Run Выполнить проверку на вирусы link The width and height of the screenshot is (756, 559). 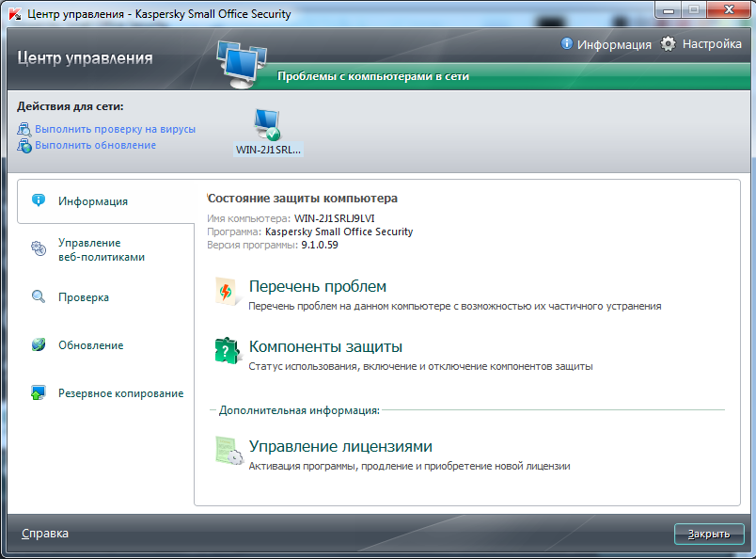coord(116,129)
